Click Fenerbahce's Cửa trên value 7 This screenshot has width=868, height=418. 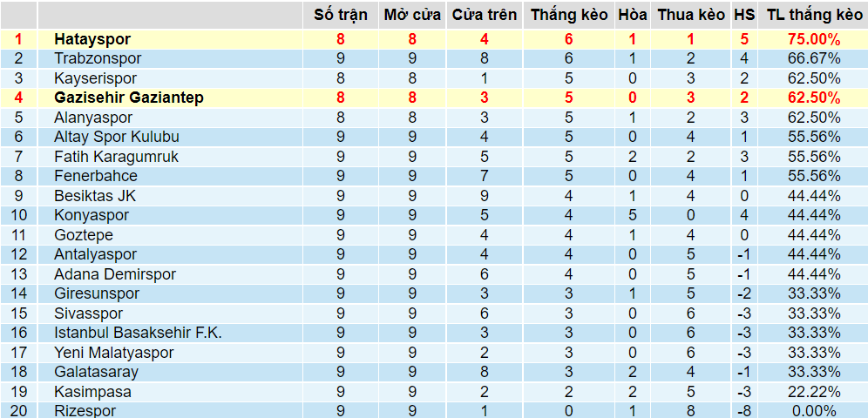[x=485, y=176]
